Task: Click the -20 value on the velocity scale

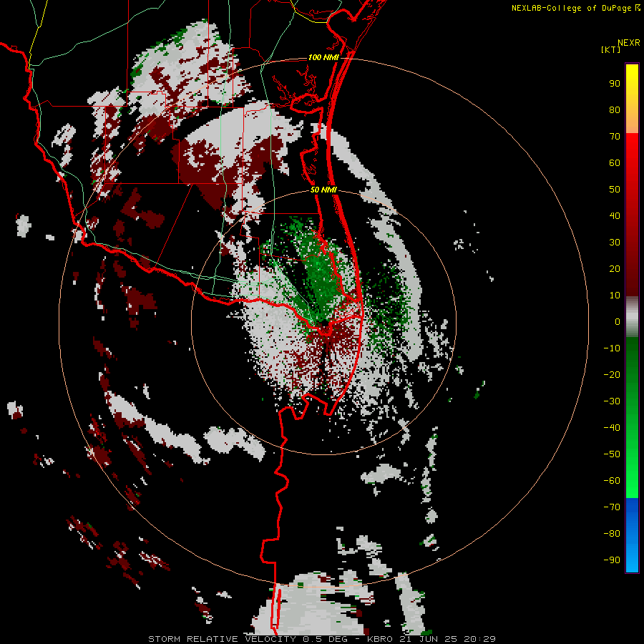Action: 612,374
